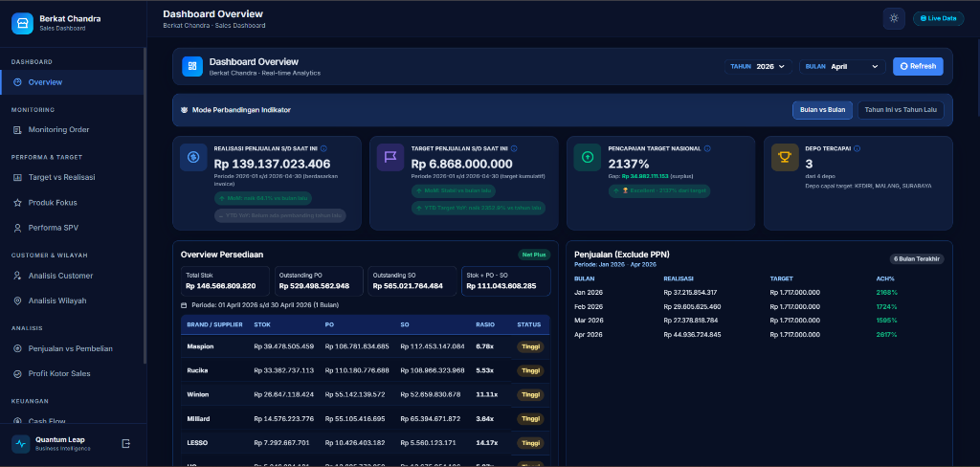The image size is (980, 467).
Task: Click the Rucika row brand name
Action: click(197, 370)
